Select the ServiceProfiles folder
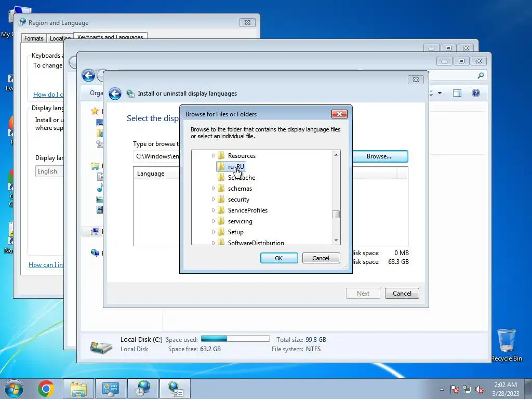The height and width of the screenshot is (399, 532). pyautogui.click(x=248, y=210)
